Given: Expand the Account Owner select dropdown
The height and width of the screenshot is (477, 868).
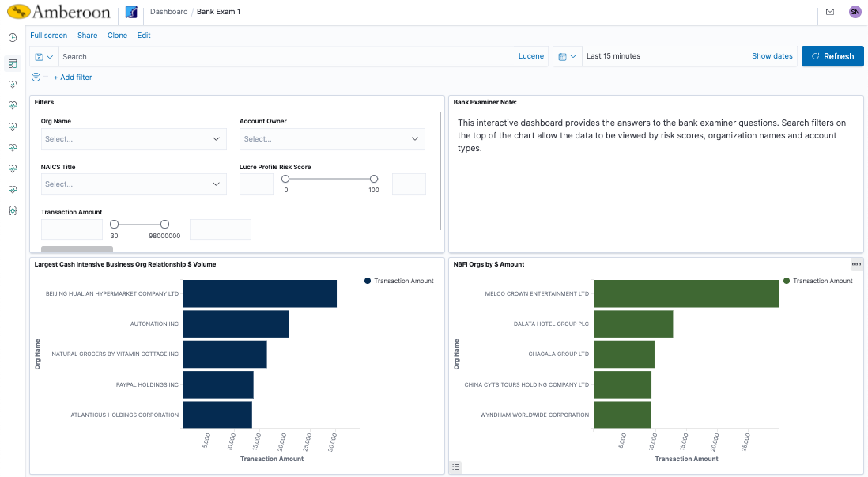Looking at the screenshot, I should tap(332, 139).
